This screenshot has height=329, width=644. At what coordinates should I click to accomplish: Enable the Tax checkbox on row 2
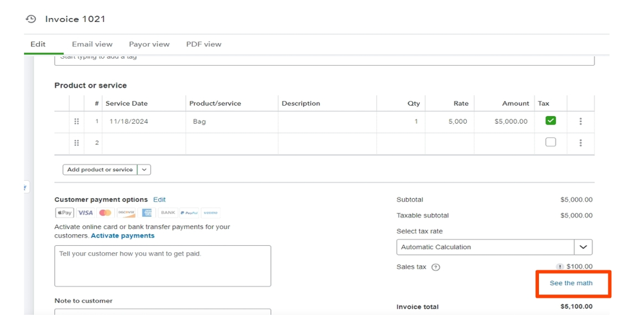551,142
